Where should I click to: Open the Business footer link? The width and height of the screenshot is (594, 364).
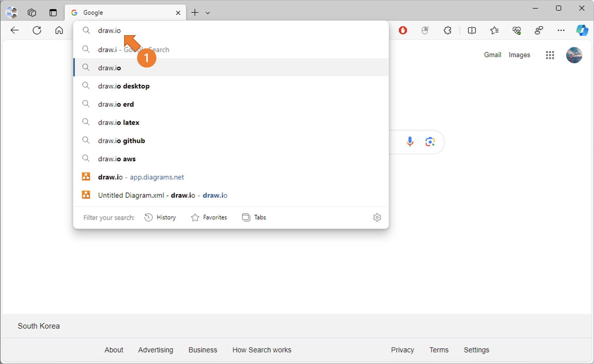pyautogui.click(x=203, y=350)
